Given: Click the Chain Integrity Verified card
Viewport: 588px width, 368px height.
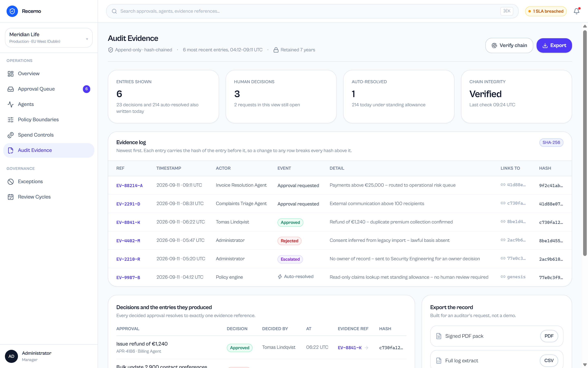Looking at the screenshot, I should [x=516, y=97].
